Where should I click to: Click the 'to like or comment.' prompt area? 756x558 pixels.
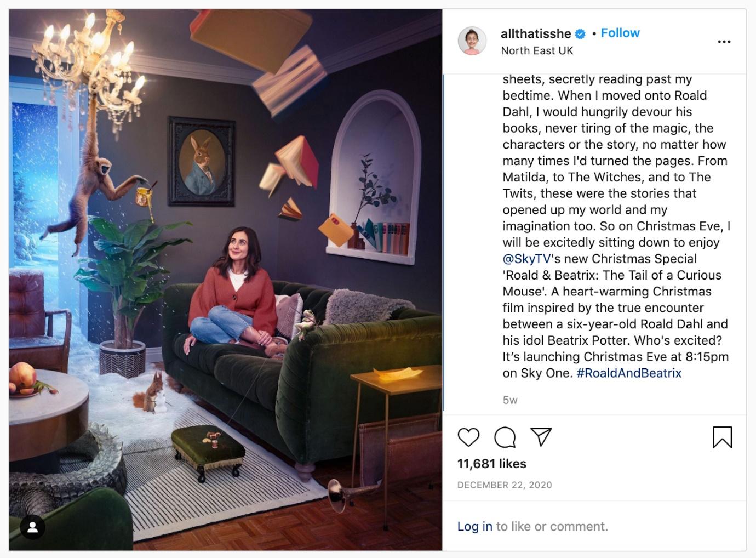(552, 526)
